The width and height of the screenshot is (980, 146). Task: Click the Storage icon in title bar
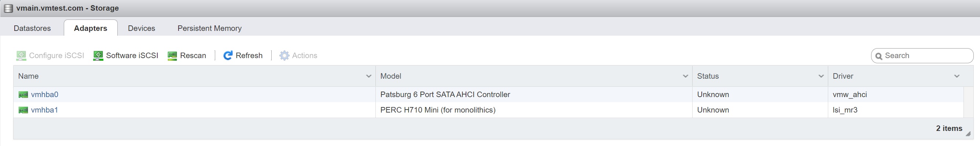coord(8,8)
